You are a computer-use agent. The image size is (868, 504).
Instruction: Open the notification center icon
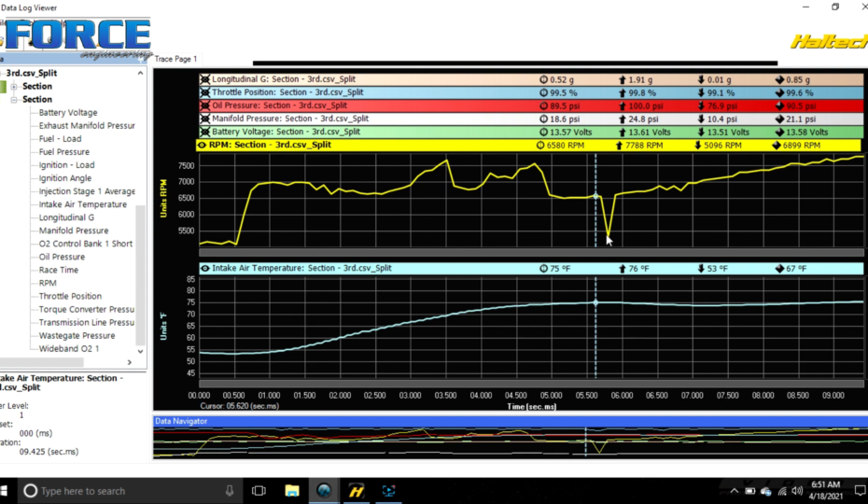coord(860,491)
